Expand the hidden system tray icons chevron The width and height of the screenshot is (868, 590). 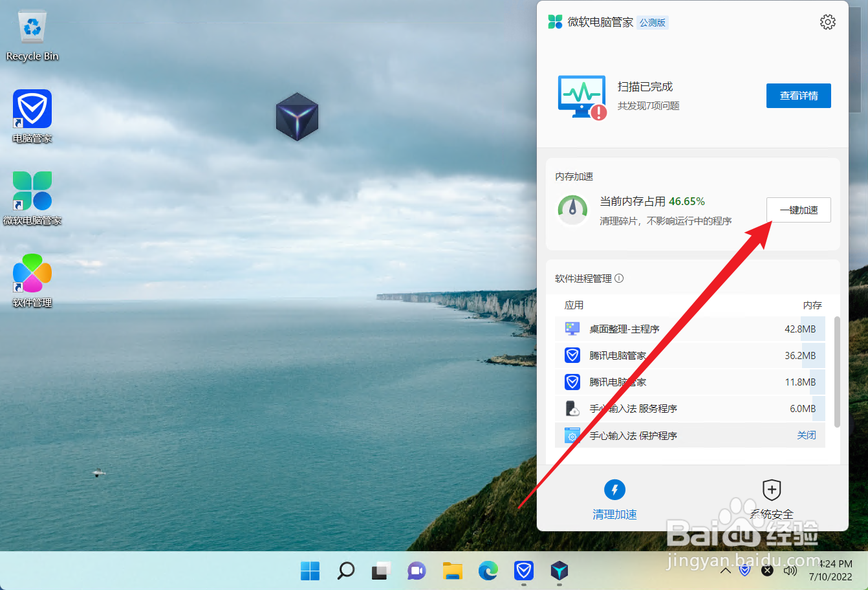726,571
